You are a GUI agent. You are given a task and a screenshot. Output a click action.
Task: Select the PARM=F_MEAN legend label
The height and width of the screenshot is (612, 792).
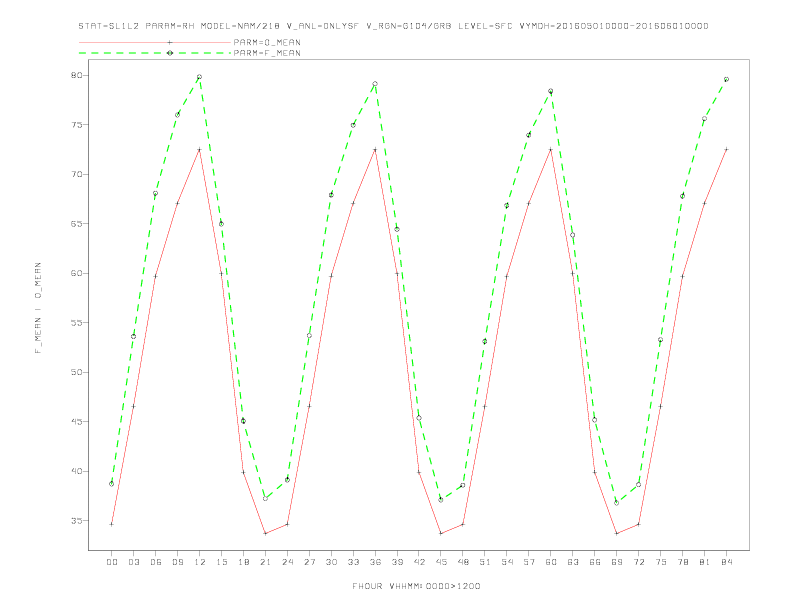(267, 53)
